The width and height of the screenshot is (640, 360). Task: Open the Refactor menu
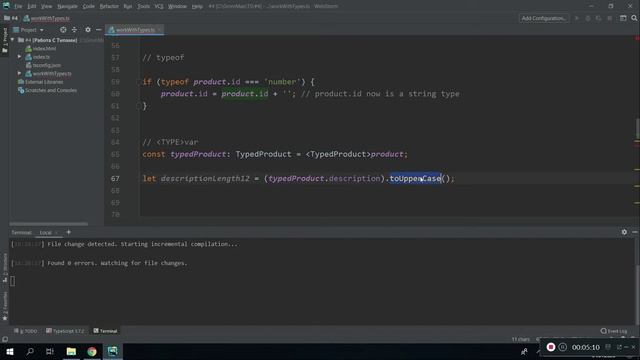click(109, 6)
